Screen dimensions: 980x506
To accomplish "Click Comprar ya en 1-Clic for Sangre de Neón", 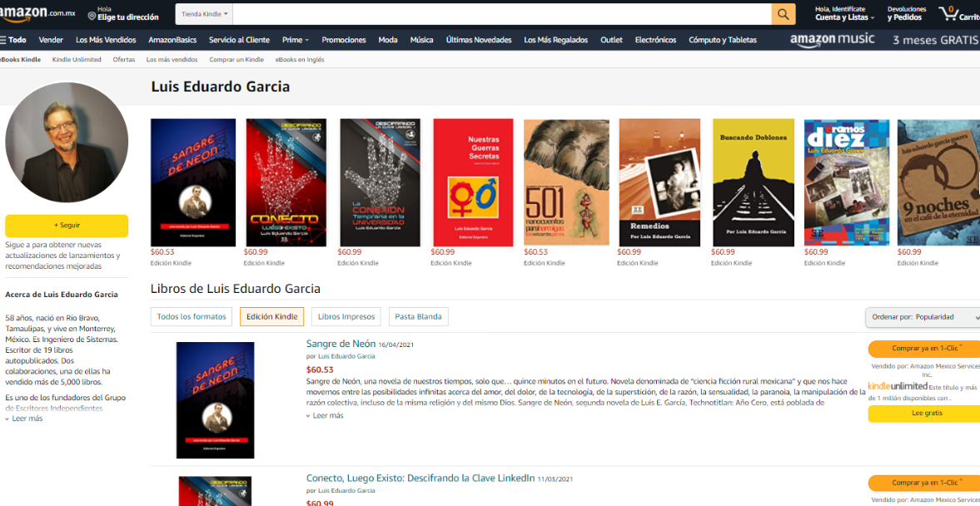I will tap(925, 348).
